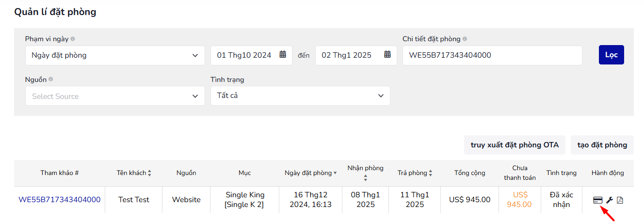Sort by Tên khách column arrows
This screenshot has height=223, width=644.
(x=149, y=173)
